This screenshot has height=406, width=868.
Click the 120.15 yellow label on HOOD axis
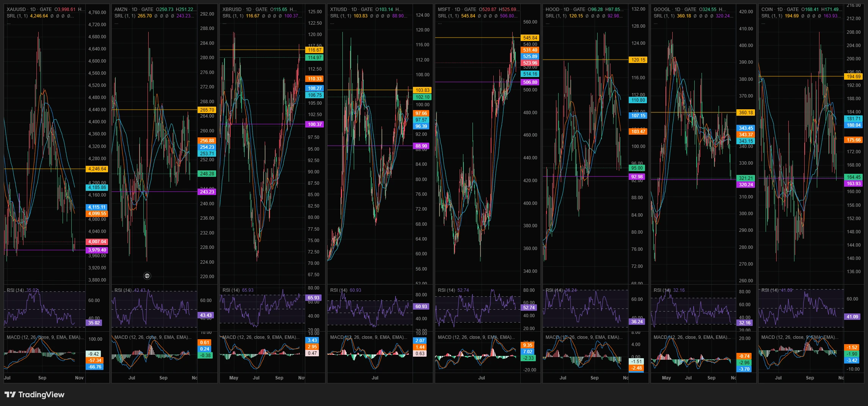tap(638, 60)
